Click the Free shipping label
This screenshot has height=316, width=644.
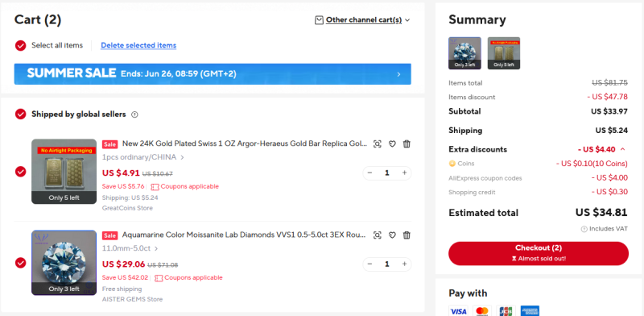[x=122, y=289]
